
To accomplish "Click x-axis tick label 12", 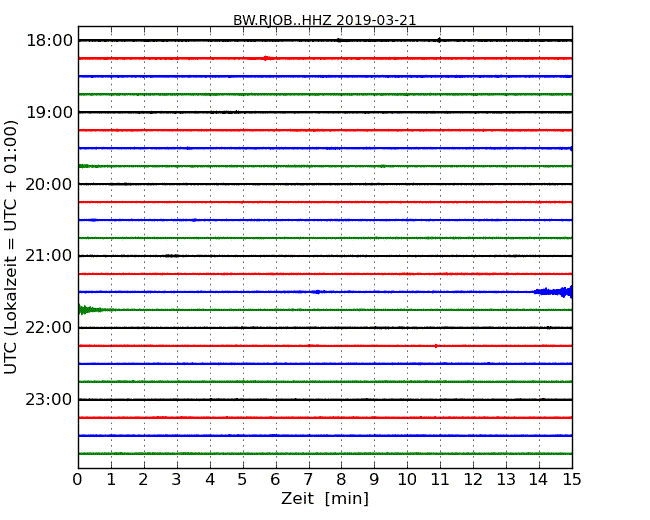I will point(473,480).
